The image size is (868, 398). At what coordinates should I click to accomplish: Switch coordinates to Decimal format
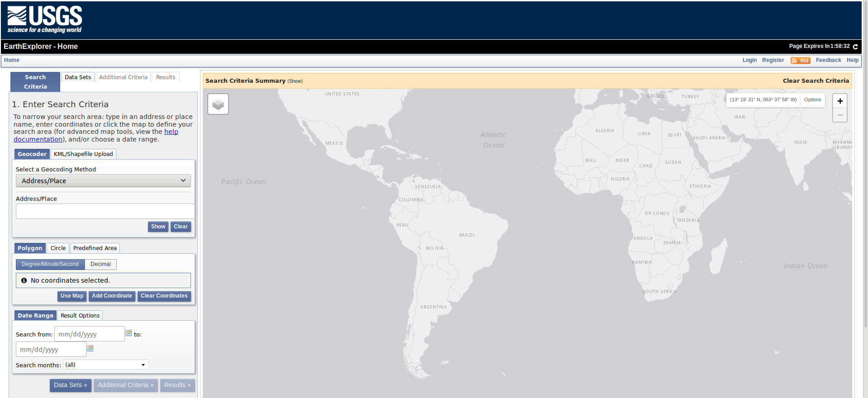click(100, 264)
